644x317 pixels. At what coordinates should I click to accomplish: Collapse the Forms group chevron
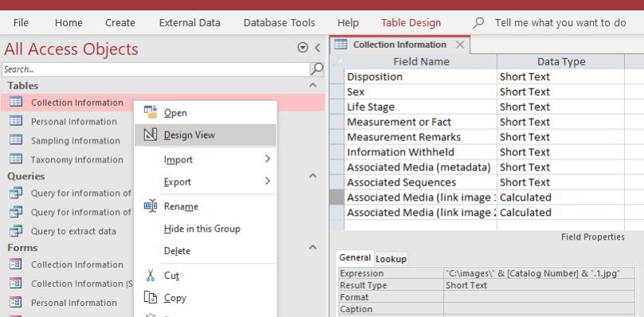click(x=313, y=247)
